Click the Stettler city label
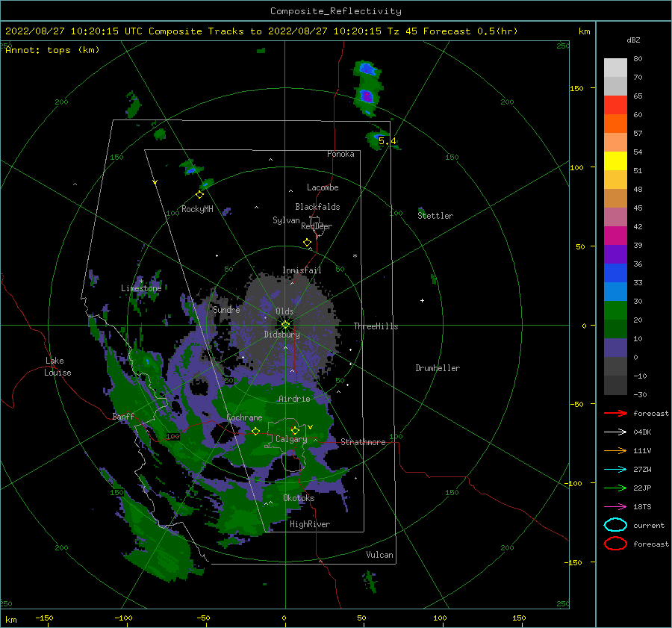Viewport: 672px width, 628px height. click(x=435, y=216)
